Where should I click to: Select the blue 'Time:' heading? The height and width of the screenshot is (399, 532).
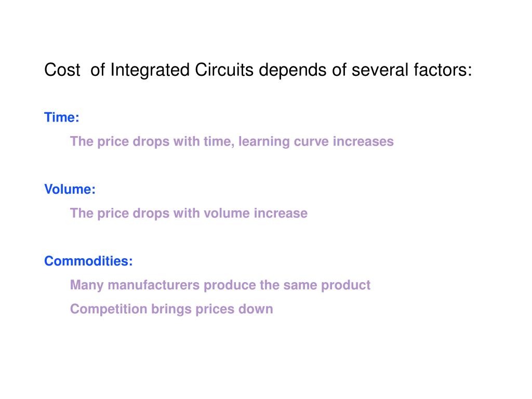(62, 117)
